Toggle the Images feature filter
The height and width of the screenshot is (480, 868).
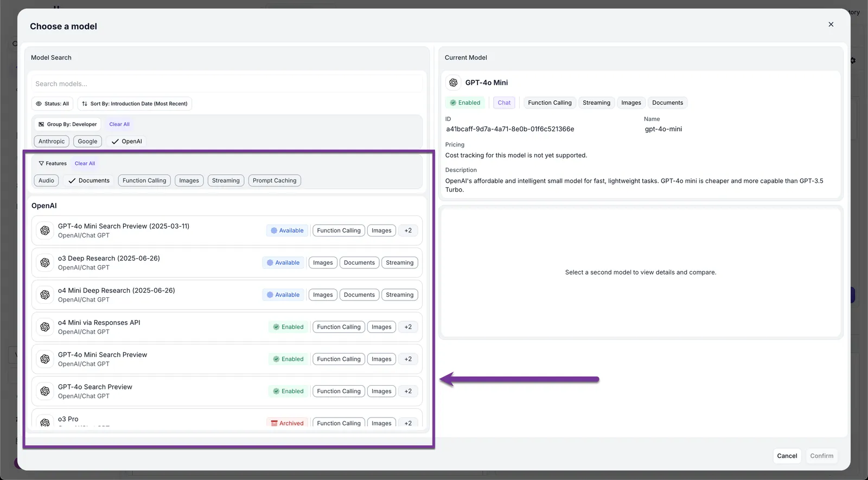click(189, 181)
